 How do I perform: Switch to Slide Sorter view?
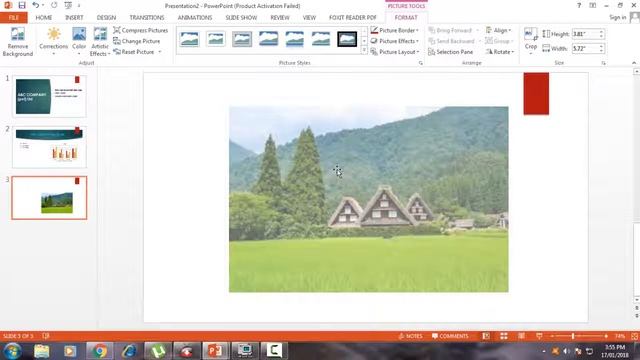504,336
